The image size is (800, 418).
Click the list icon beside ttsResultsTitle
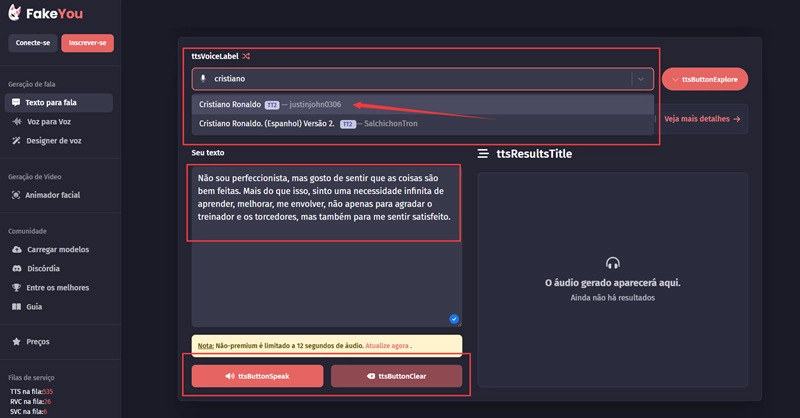pos(483,154)
